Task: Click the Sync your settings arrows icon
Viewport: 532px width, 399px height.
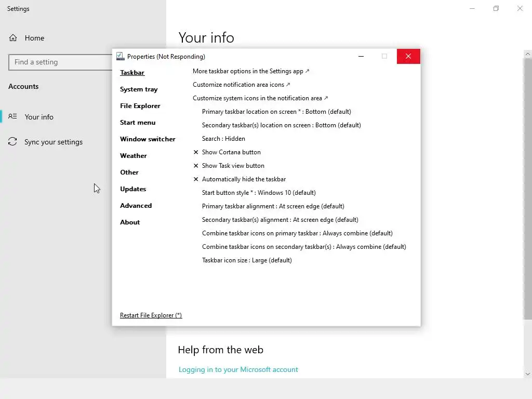Action: [x=12, y=141]
